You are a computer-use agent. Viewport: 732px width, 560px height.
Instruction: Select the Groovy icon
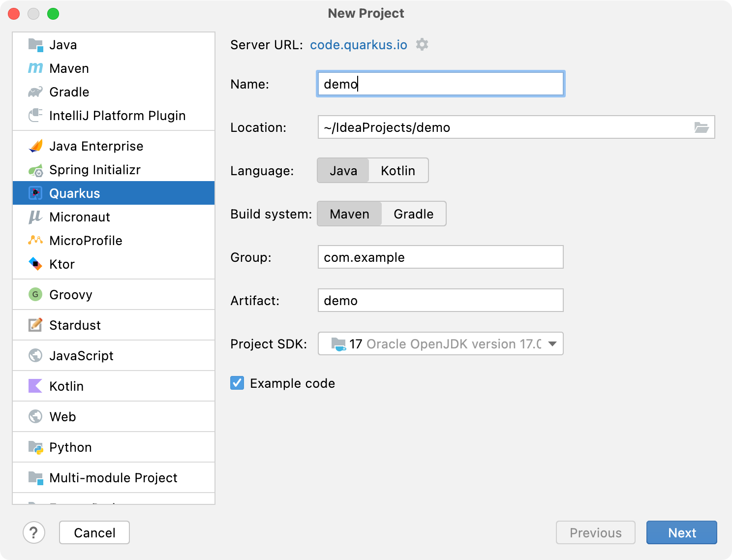(35, 294)
